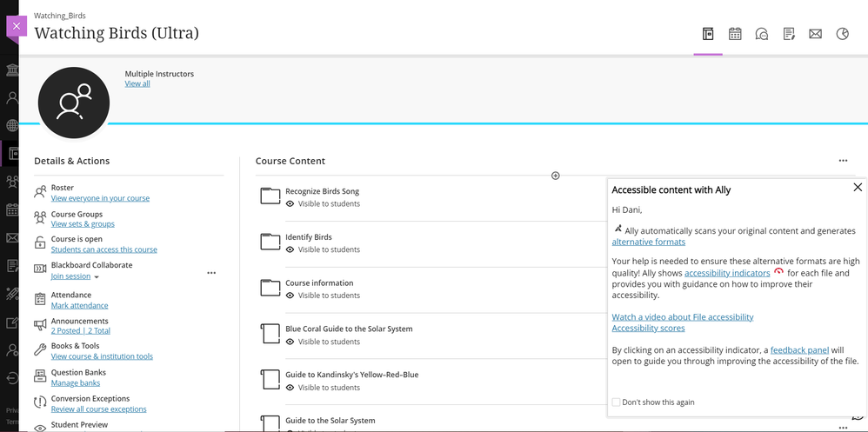Click the Multiple Instructors avatar image

tap(74, 103)
